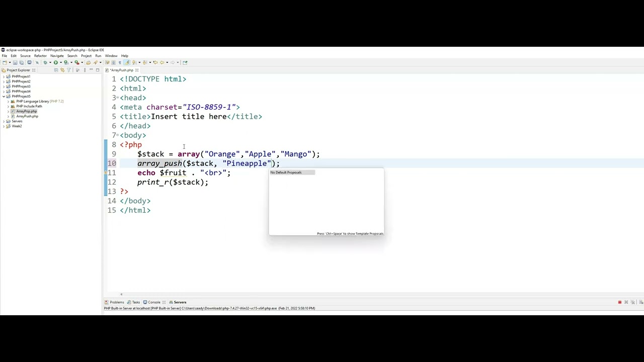This screenshot has height=362, width=644.
Task: Click the Search flashlight toolbar icon
Action: (x=96, y=62)
